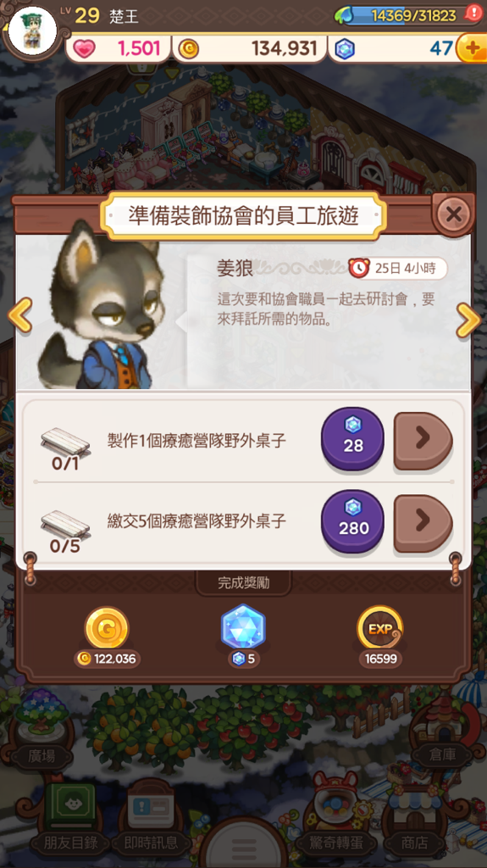The image size is (487, 868).
Task: Tap the orange plus to buy gems
Action: [473, 48]
